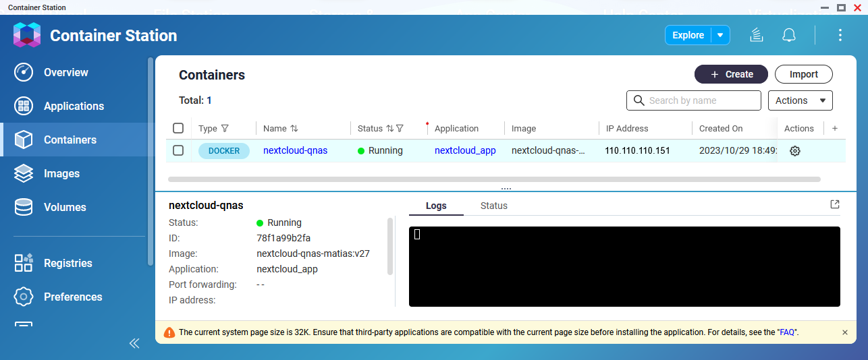Open the Registries icon in sidebar

click(x=24, y=263)
